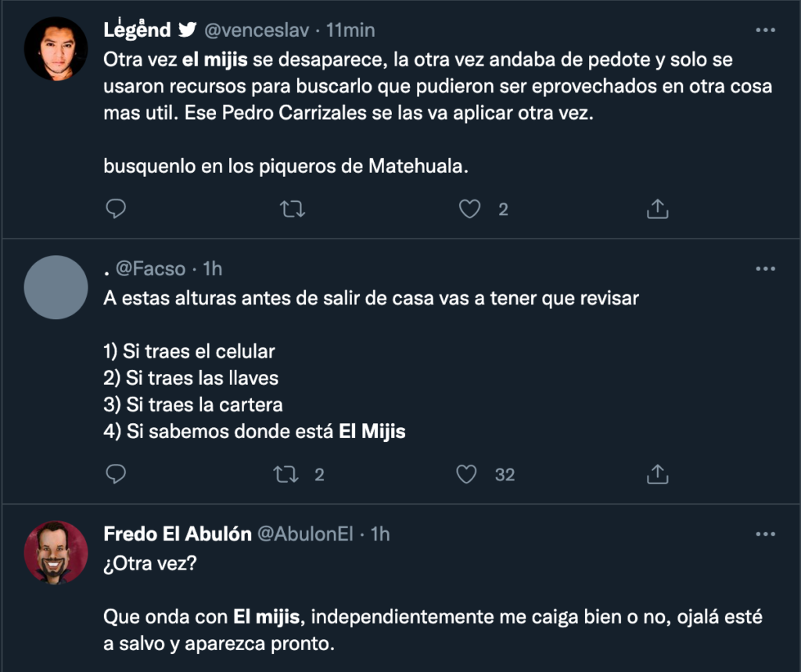Viewport: 801px width, 672px height.
Task: Click the verified Twitter bird badge by Legend
Action: pyautogui.click(x=187, y=31)
